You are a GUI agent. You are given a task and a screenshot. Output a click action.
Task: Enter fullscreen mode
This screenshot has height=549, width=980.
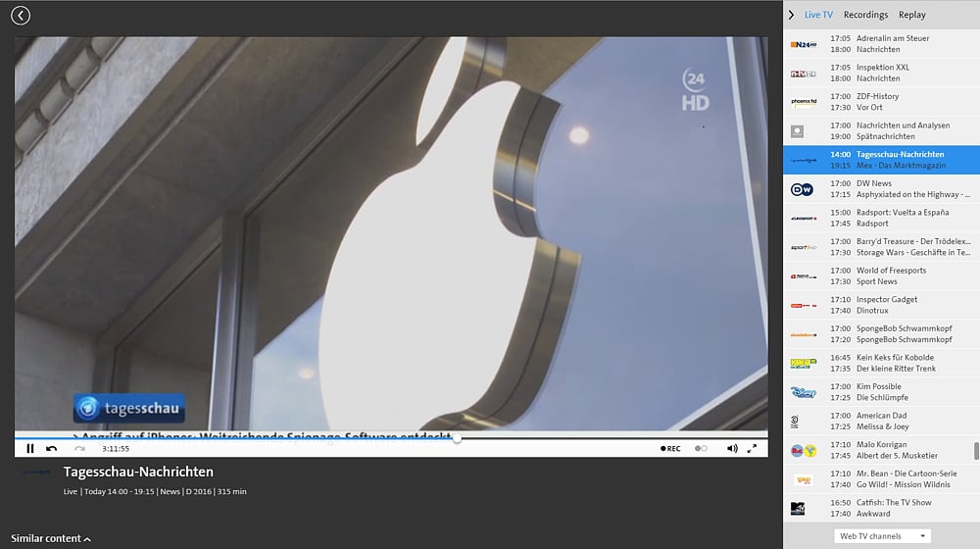click(752, 448)
